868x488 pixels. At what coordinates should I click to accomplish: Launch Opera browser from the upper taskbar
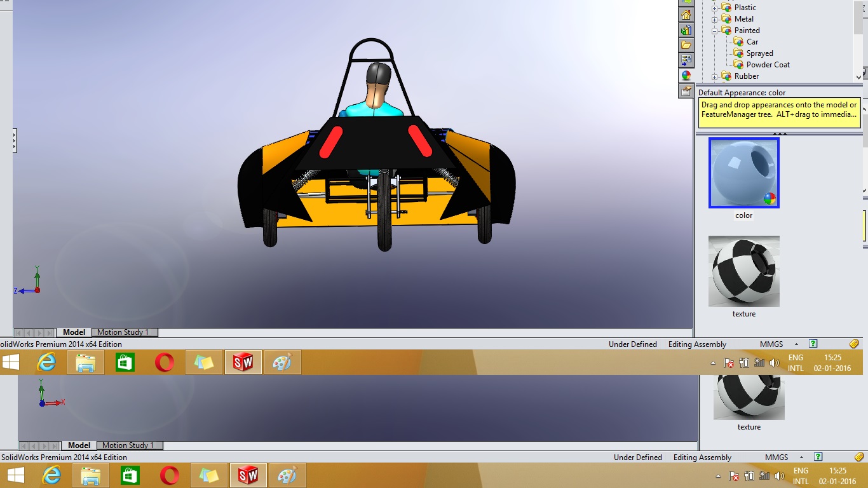coord(165,363)
